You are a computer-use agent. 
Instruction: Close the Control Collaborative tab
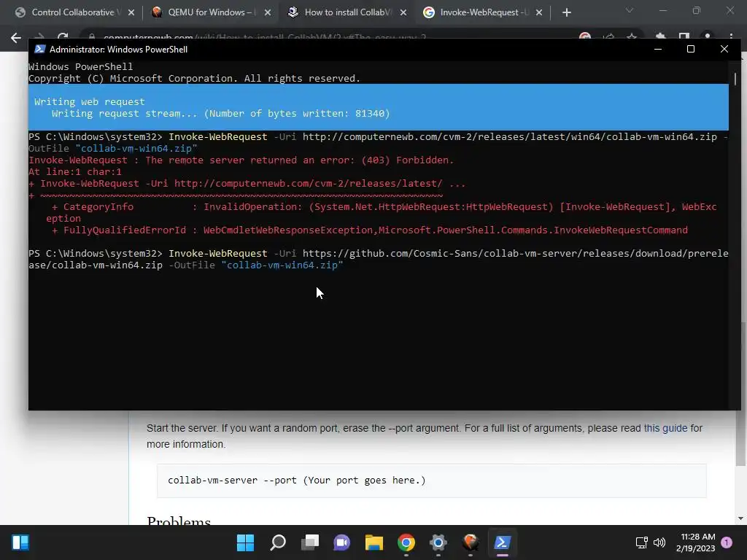tap(131, 12)
